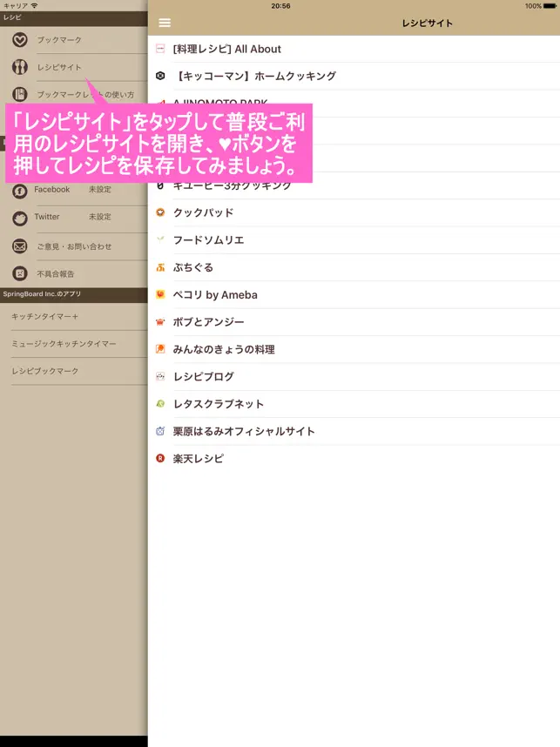This screenshot has width=560, height=747.
Task: Tap the book icon for usage guide
Action: tap(19, 94)
